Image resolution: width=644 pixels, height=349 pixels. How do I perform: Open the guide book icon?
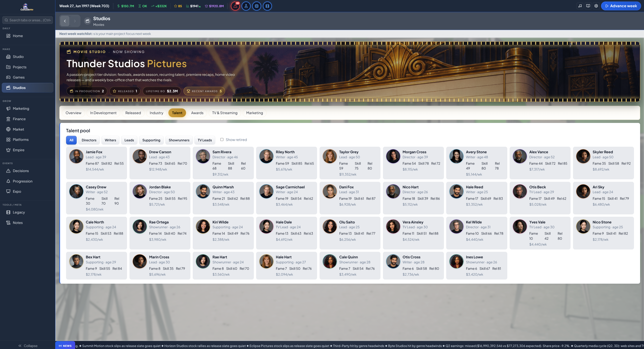coord(588,6)
